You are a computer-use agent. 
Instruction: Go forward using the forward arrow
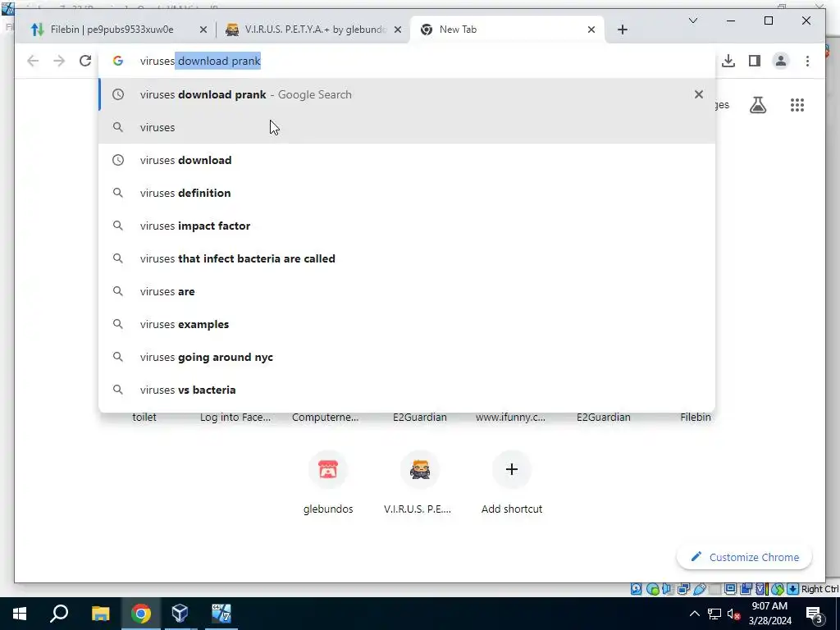[x=59, y=61]
